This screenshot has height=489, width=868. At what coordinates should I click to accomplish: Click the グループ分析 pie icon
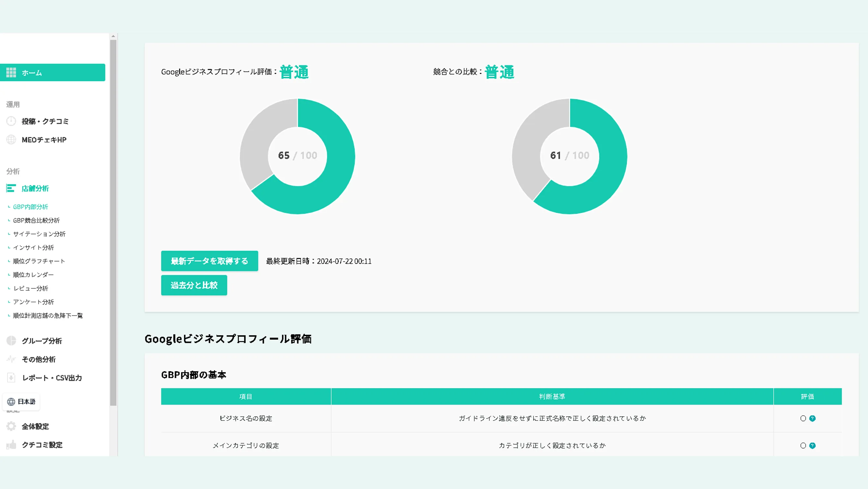point(11,341)
